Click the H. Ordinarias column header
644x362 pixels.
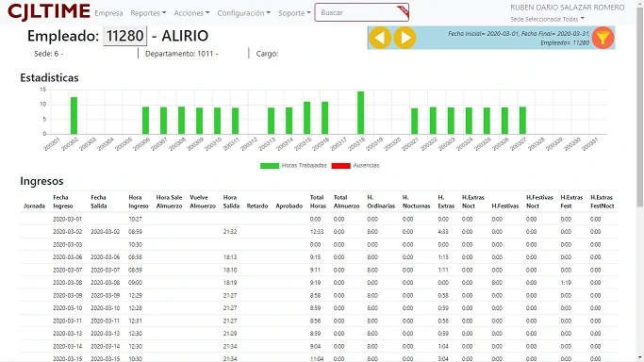coord(381,202)
